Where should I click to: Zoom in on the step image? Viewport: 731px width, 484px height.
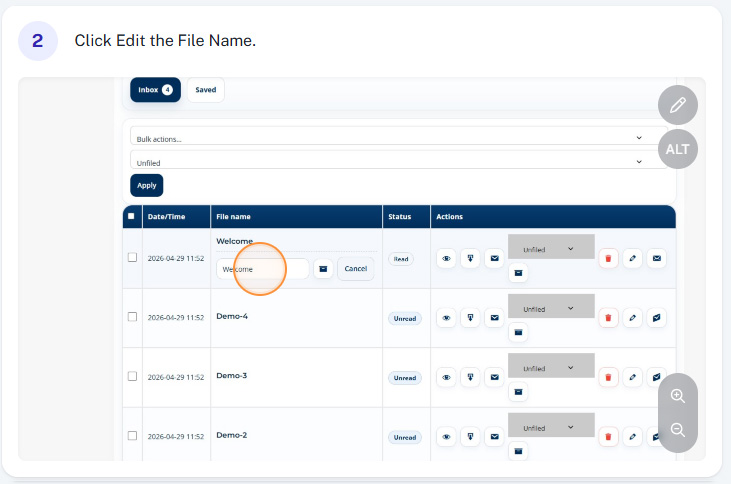click(678, 396)
